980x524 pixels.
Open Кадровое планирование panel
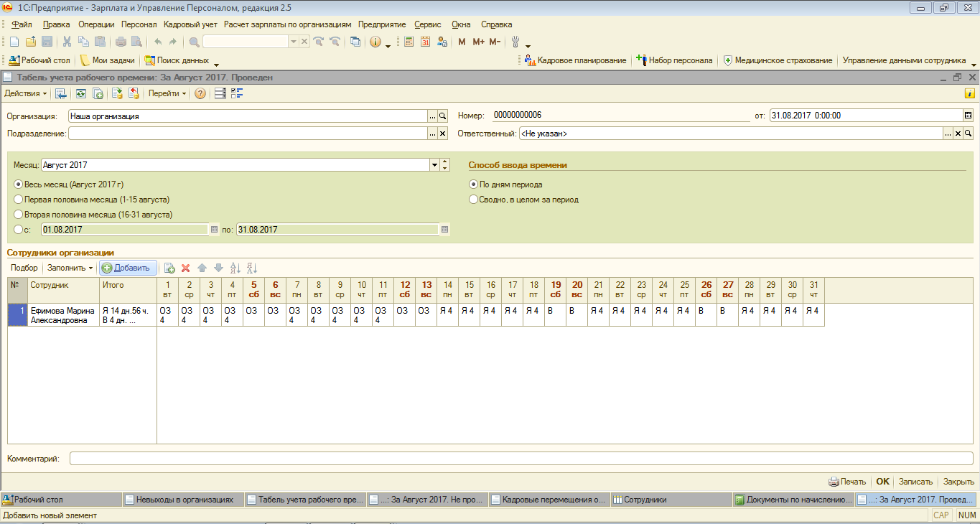coord(575,60)
